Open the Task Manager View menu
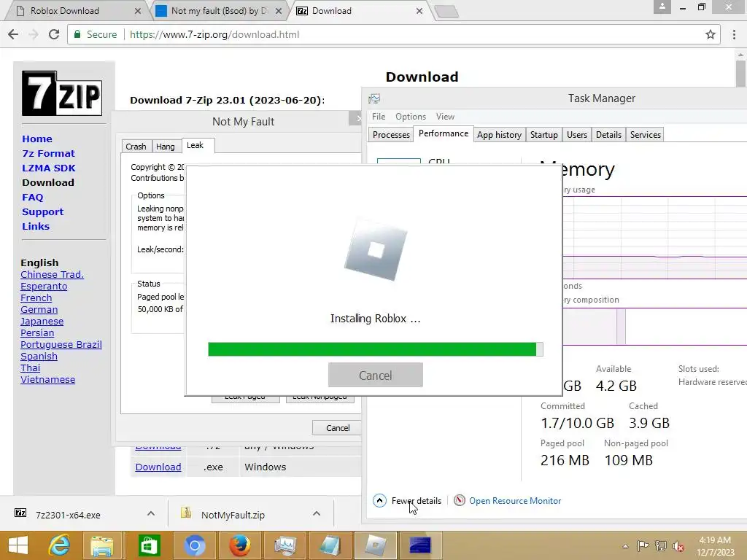This screenshot has width=747, height=560. (445, 117)
